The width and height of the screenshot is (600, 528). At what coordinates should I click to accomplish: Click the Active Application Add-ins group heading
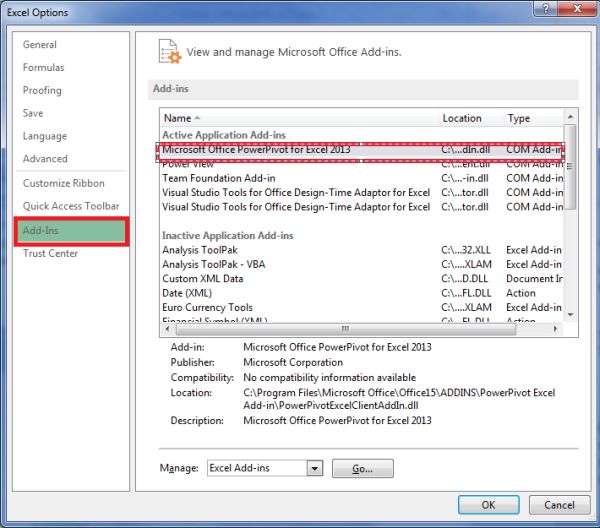point(224,135)
